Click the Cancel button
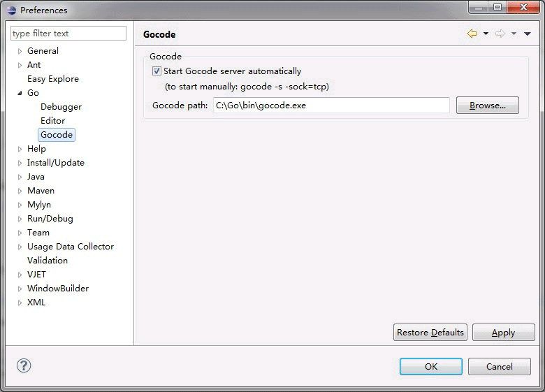Image resolution: width=545 pixels, height=392 pixels. pos(499,367)
